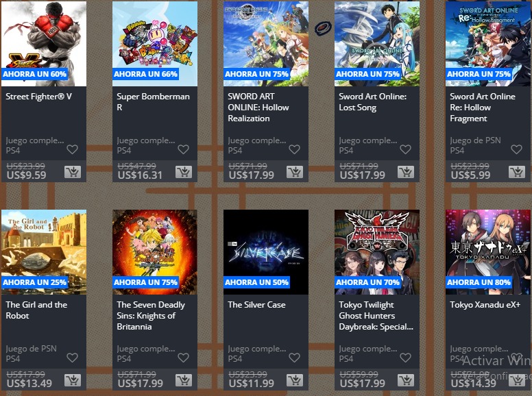
Task: Add Sword Art Online: Lost Song to cart
Action: pos(406,172)
